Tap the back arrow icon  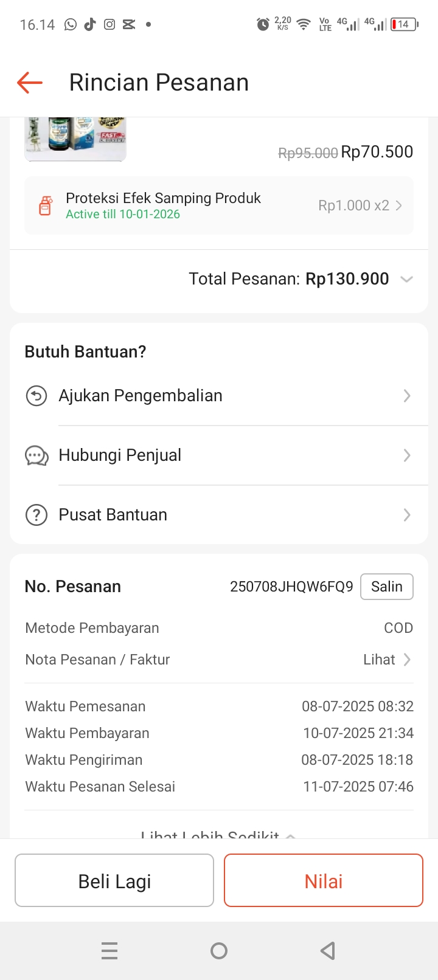[30, 82]
